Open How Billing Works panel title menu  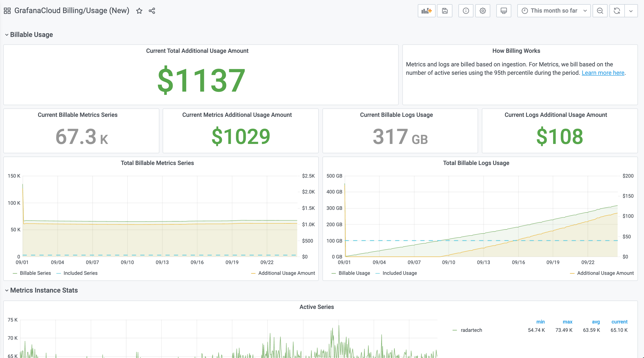click(x=516, y=51)
